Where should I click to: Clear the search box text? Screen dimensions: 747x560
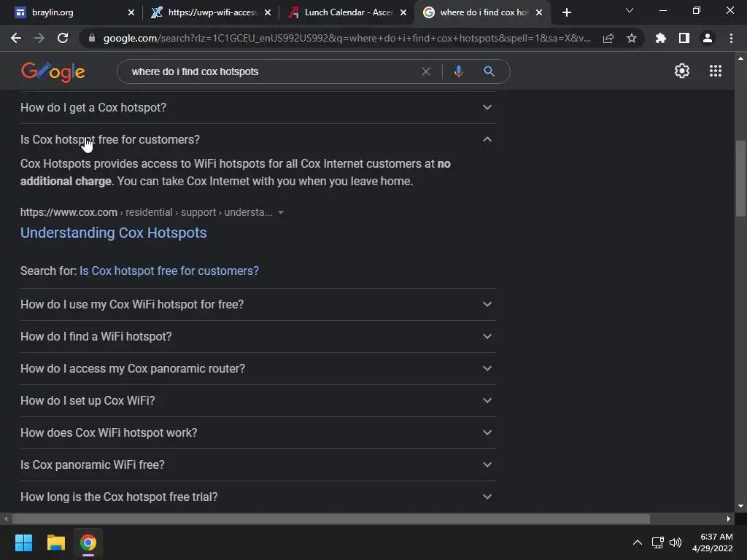pos(426,71)
